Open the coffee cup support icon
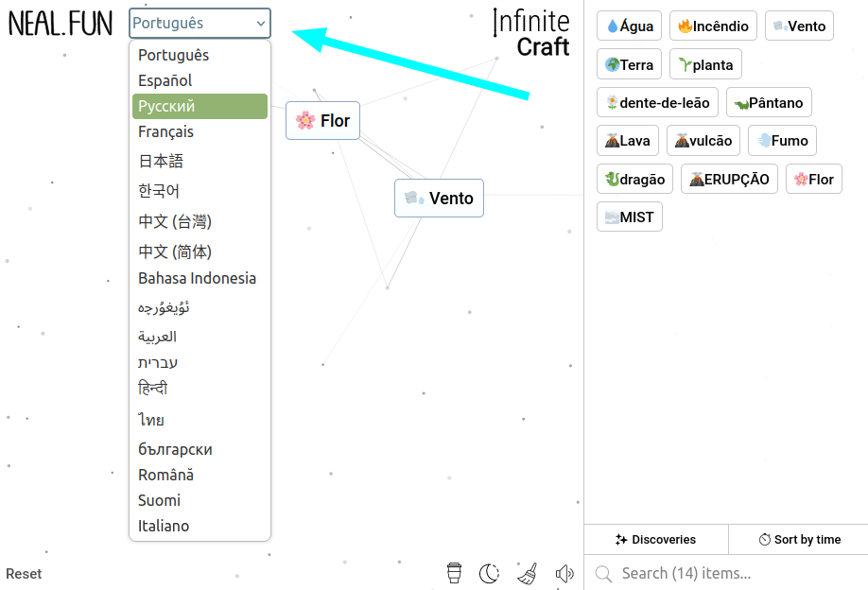 click(x=454, y=573)
